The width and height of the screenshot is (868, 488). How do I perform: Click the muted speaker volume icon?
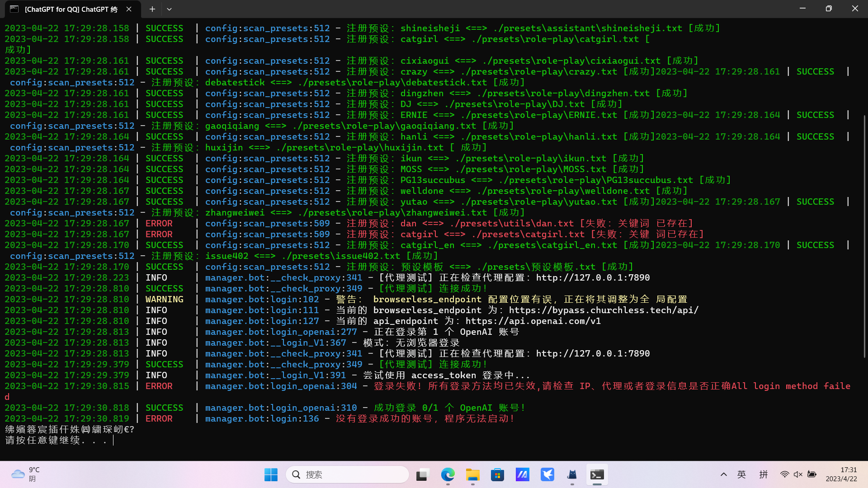798,474
